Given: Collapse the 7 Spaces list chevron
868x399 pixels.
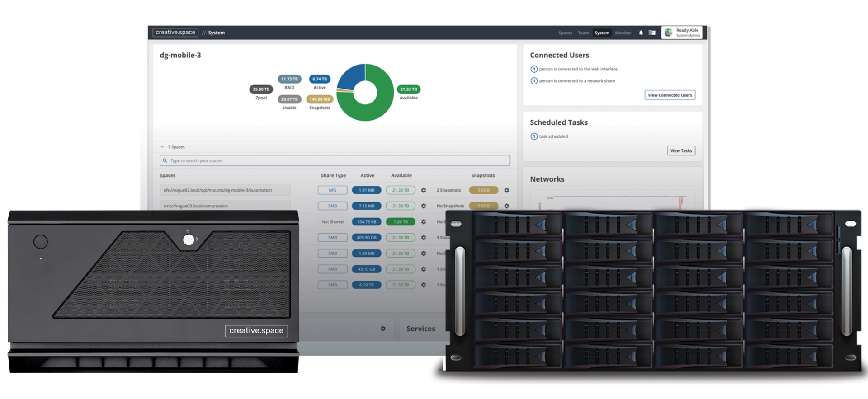Looking at the screenshot, I should (162, 147).
